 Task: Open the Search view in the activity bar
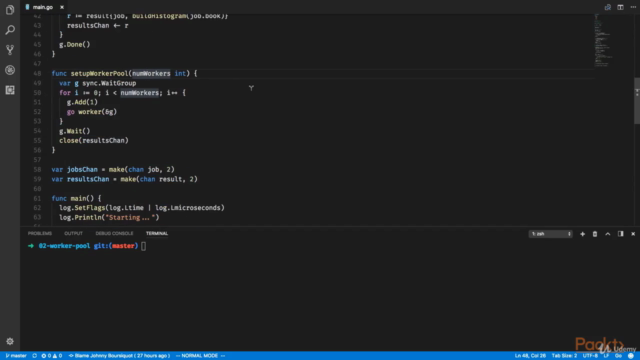10,30
